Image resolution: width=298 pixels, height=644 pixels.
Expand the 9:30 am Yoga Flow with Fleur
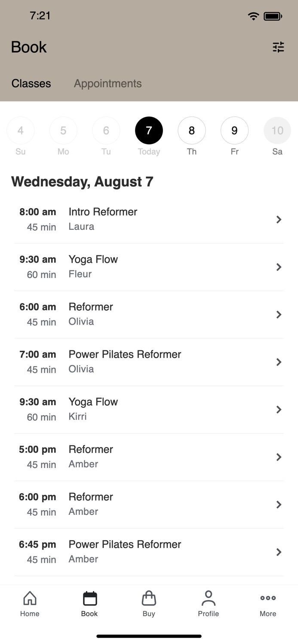(149, 267)
